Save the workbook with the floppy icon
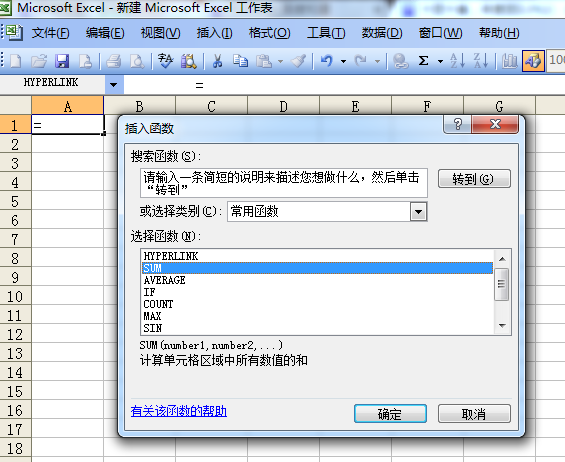The image size is (565, 462). 62,61
